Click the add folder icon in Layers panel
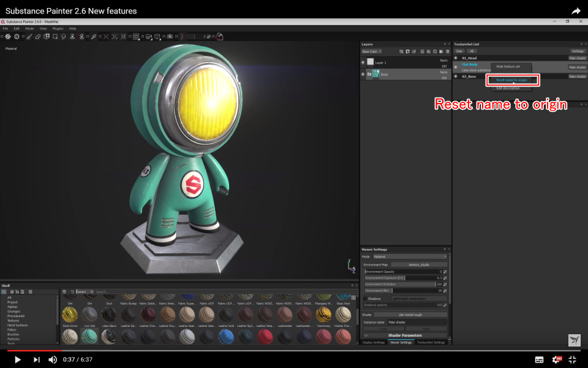Viewport: 588px width, 368px height. (x=441, y=52)
